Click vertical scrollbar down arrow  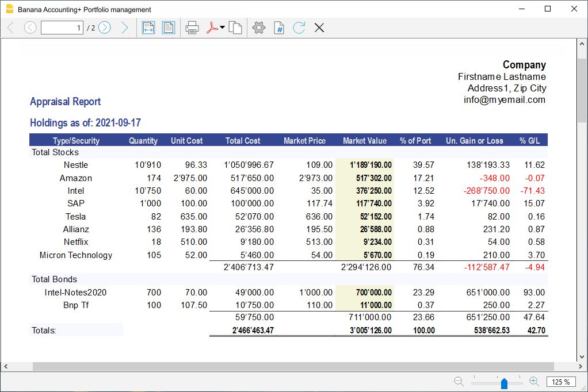pyautogui.click(x=582, y=357)
